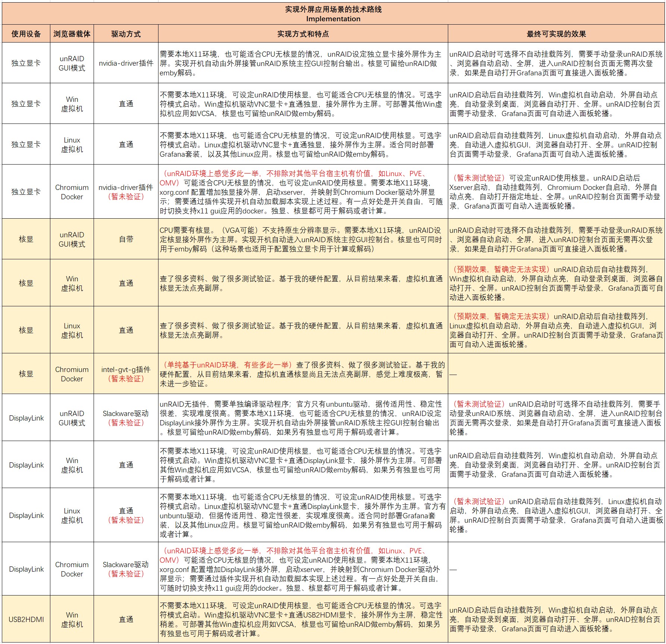Select the 浏览器载体 column header
This screenshot has height=644, width=666.
(72, 34)
